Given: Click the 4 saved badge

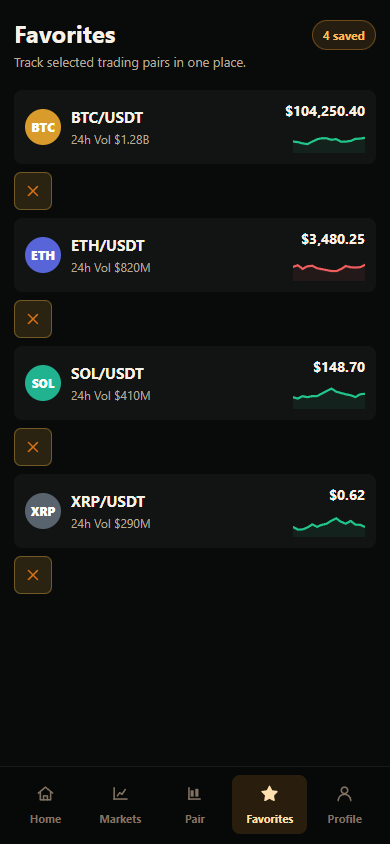Looking at the screenshot, I should click(344, 36).
